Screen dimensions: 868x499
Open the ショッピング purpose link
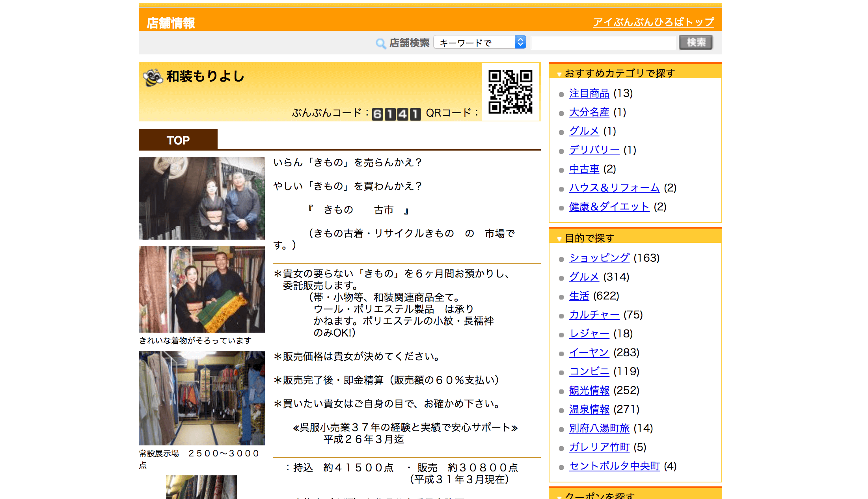pyautogui.click(x=599, y=258)
